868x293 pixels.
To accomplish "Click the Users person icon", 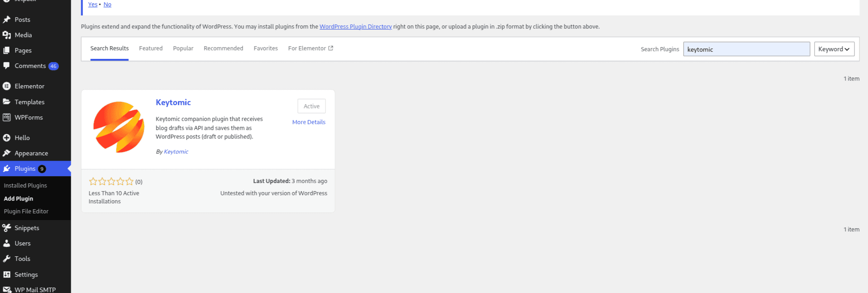I will coord(7,243).
